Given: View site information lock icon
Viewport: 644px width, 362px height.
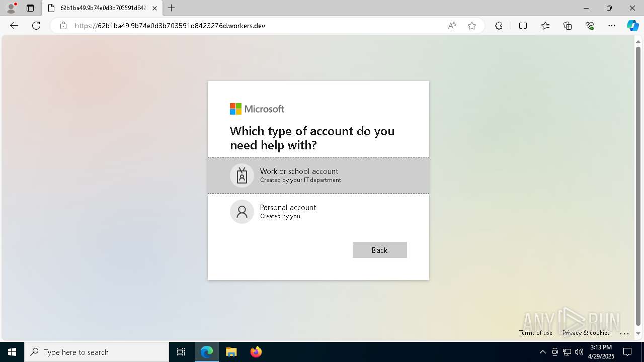Looking at the screenshot, I should click(63, 26).
